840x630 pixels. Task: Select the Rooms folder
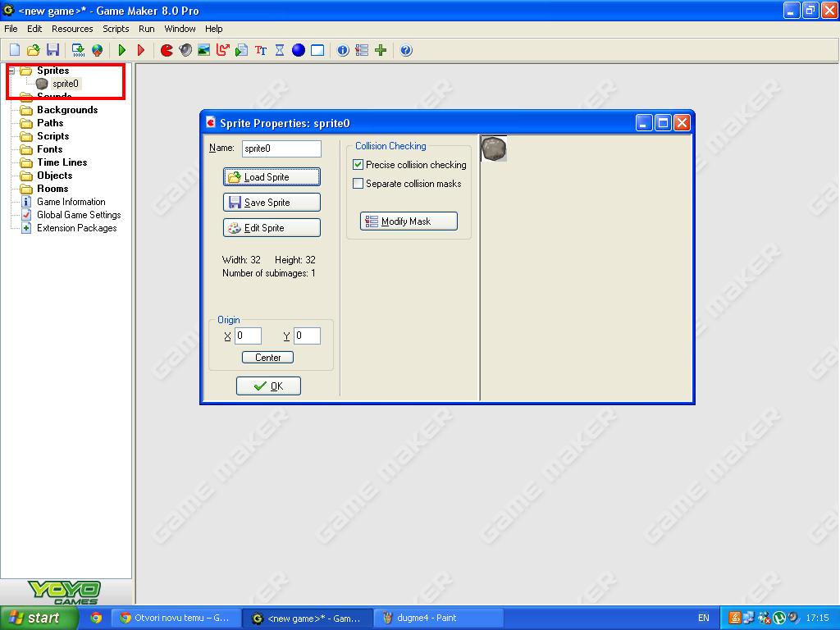click(x=52, y=189)
